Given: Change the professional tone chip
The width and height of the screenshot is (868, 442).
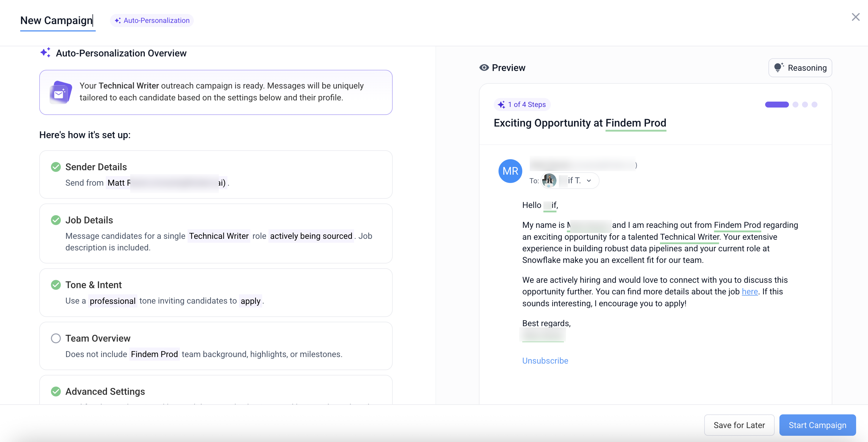Looking at the screenshot, I should [x=113, y=301].
